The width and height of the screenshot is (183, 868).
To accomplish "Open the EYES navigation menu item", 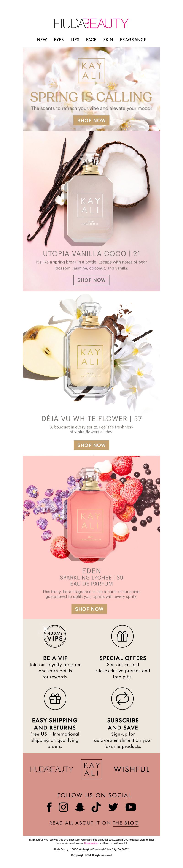I will tap(59, 39).
